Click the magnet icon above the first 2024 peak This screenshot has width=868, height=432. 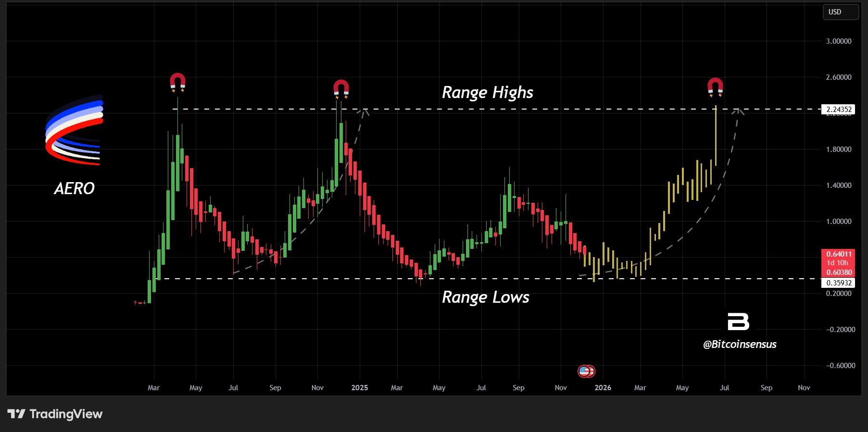point(177,82)
